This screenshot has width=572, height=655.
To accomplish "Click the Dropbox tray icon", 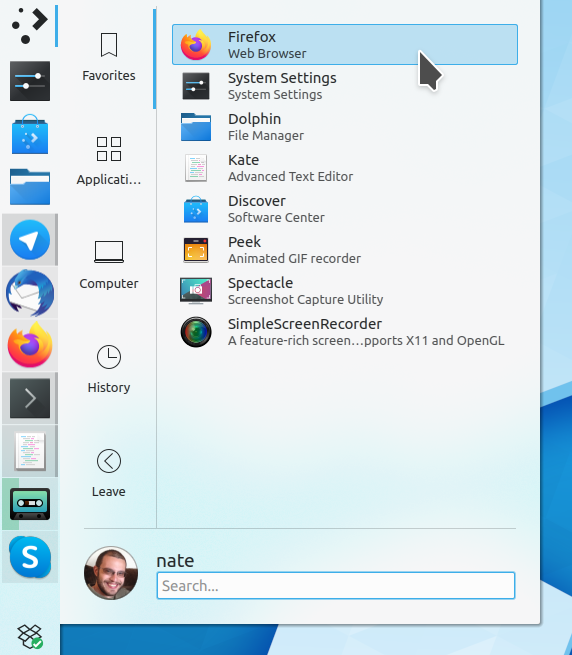I will [30, 637].
